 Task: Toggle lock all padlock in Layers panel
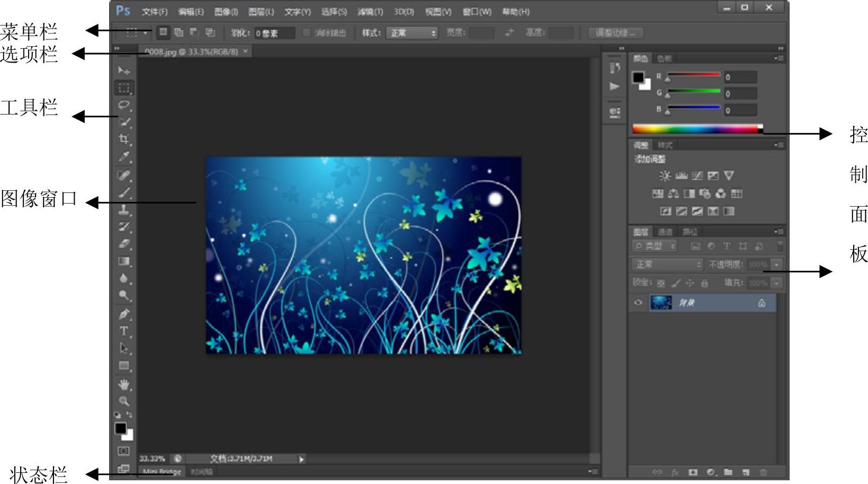click(x=704, y=283)
